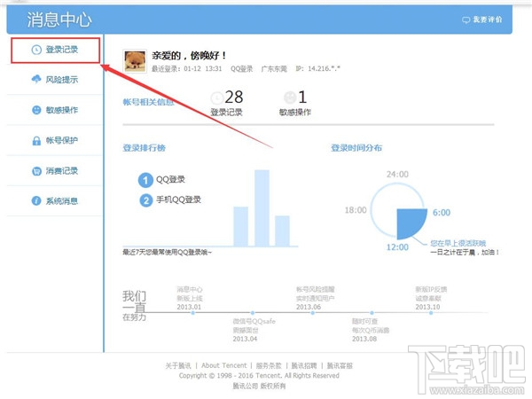Click the speech bubble icon by 我要评价
Screen dimensions: 532x399
coord(465,20)
